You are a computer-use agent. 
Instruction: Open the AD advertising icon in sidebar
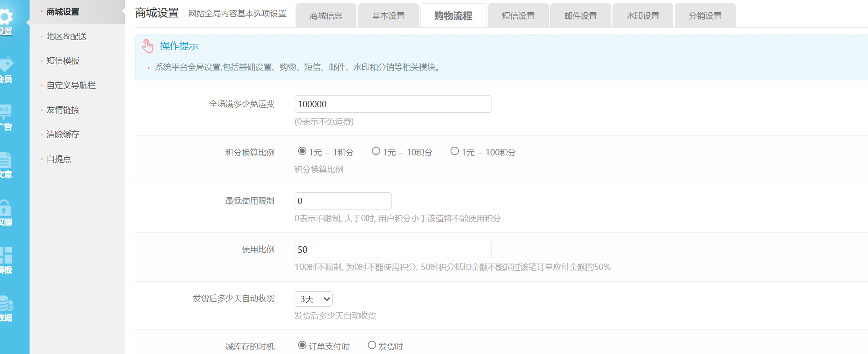click(5, 112)
